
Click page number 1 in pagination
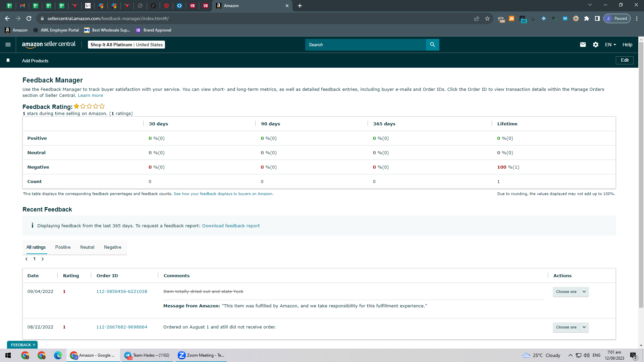pos(34,259)
